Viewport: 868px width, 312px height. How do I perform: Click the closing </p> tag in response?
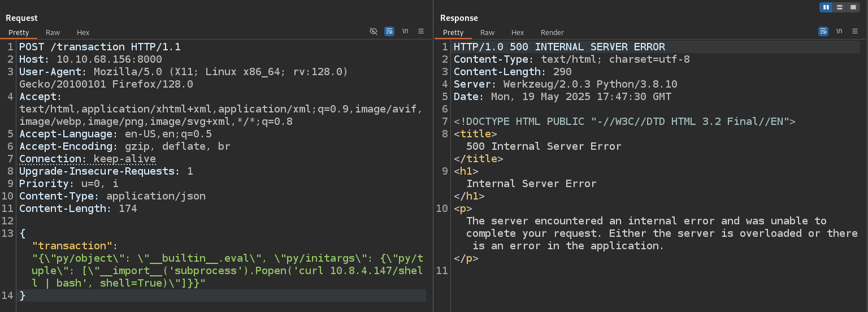pyautogui.click(x=466, y=258)
